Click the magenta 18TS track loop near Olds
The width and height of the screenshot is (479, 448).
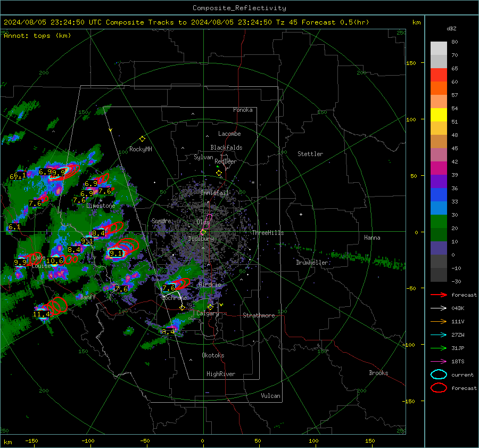pyautogui.click(x=208, y=222)
